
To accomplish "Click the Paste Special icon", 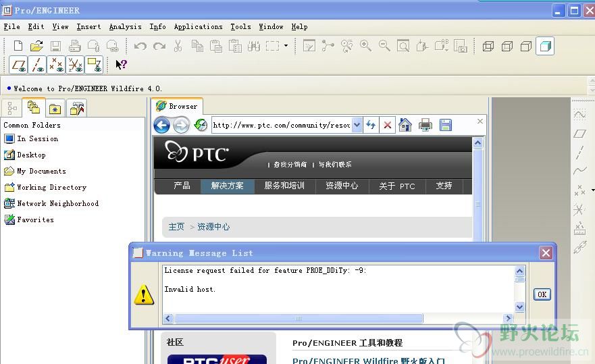I will 235,46.
